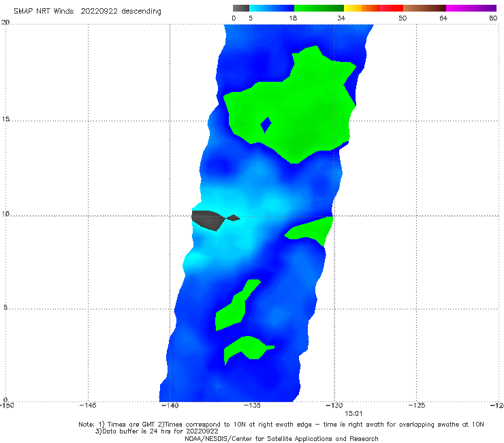Click the yellow segment of the color bar
Screen dimensions: 504x443
[353, 8]
